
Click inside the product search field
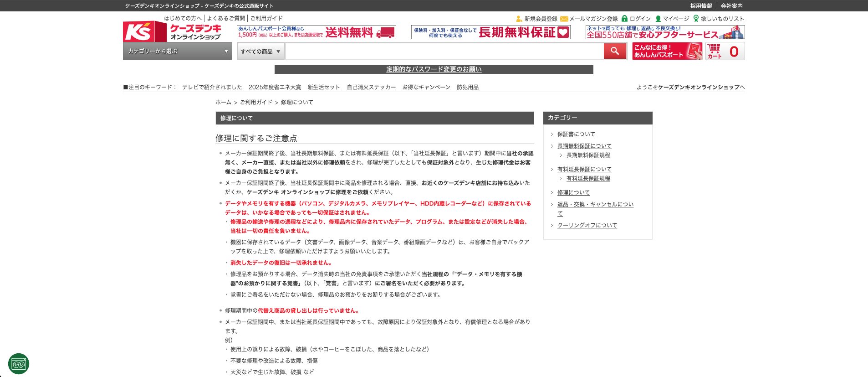coord(444,52)
